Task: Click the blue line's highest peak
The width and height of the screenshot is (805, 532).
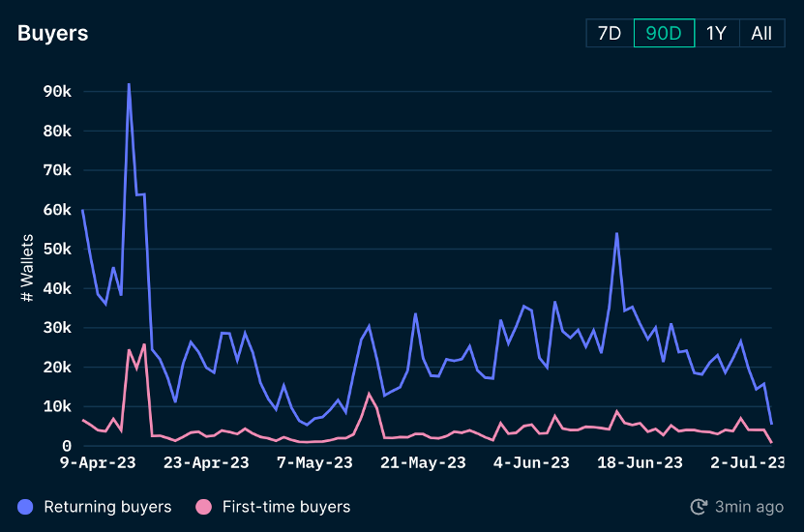Action: pos(129,84)
